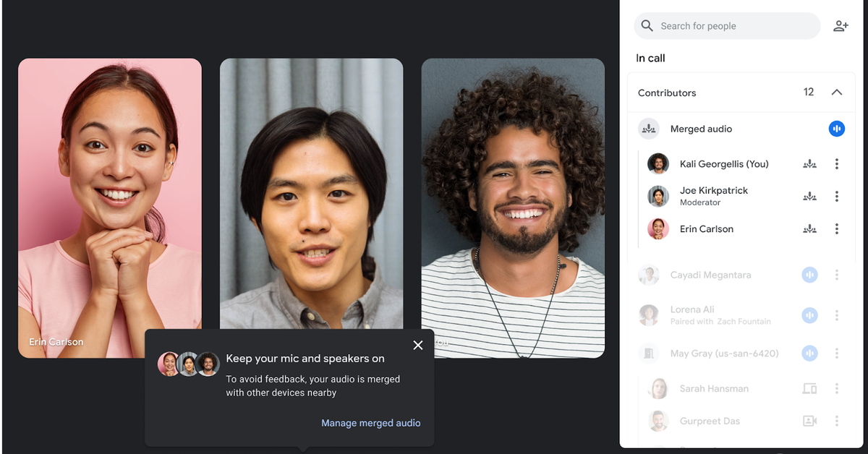Toggle the blue Merged audio control
This screenshot has width=868, height=454.
[x=837, y=129]
